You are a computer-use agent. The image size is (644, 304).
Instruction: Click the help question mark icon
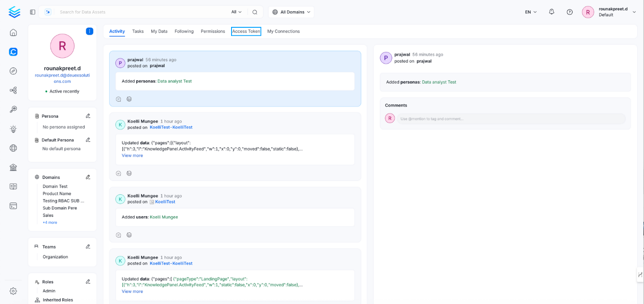coord(569,12)
